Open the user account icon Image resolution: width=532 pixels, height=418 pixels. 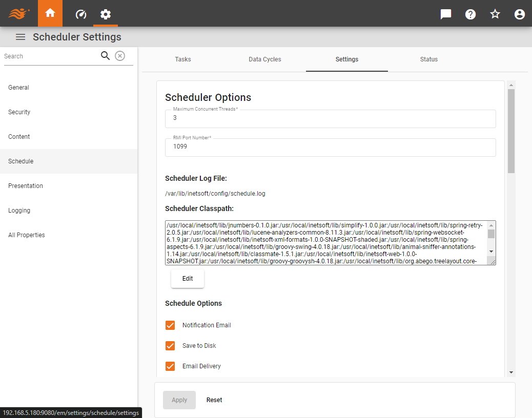coord(519,14)
